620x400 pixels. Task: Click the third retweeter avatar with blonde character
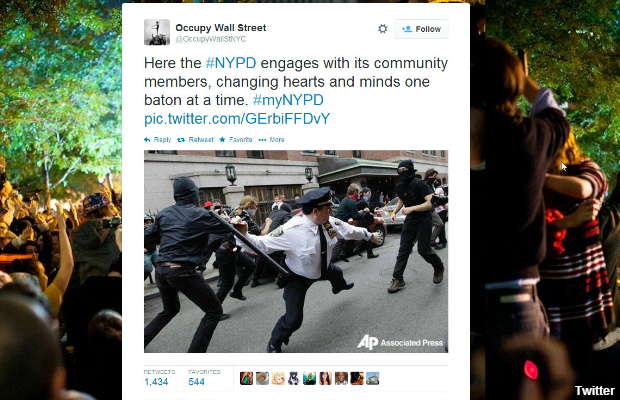tap(278, 378)
